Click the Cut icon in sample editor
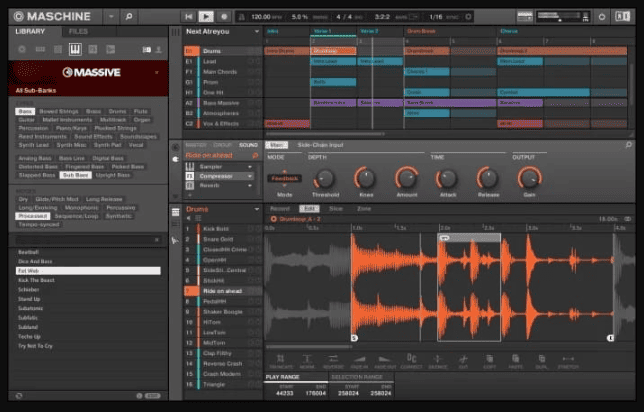 point(463,361)
